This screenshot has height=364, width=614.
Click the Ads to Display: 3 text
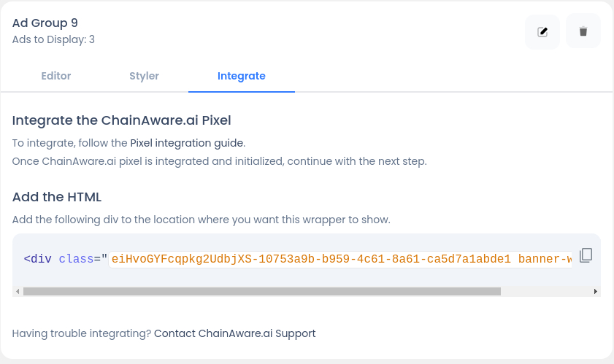[x=53, y=39]
